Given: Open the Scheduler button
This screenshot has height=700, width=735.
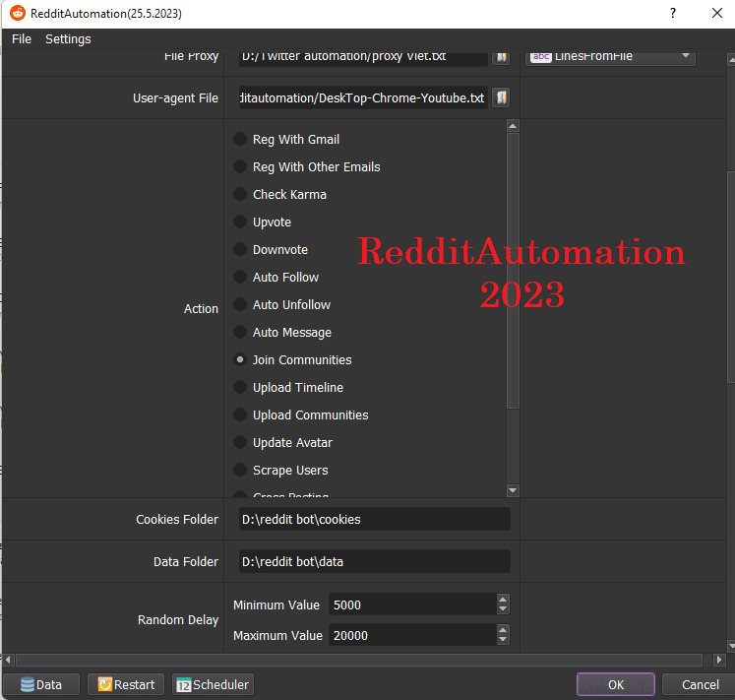Looking at the screenshot, I should 213,684.
